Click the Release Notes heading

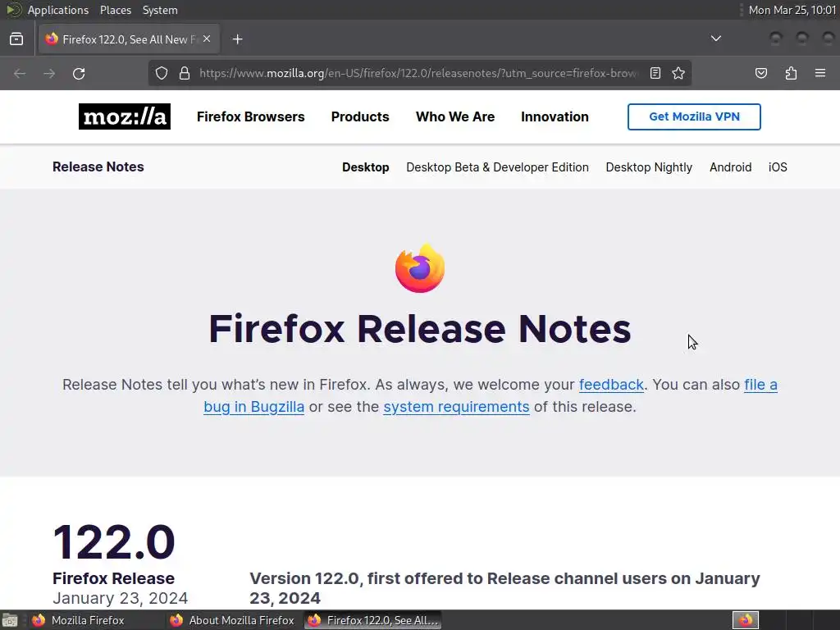tap(98, 167)
